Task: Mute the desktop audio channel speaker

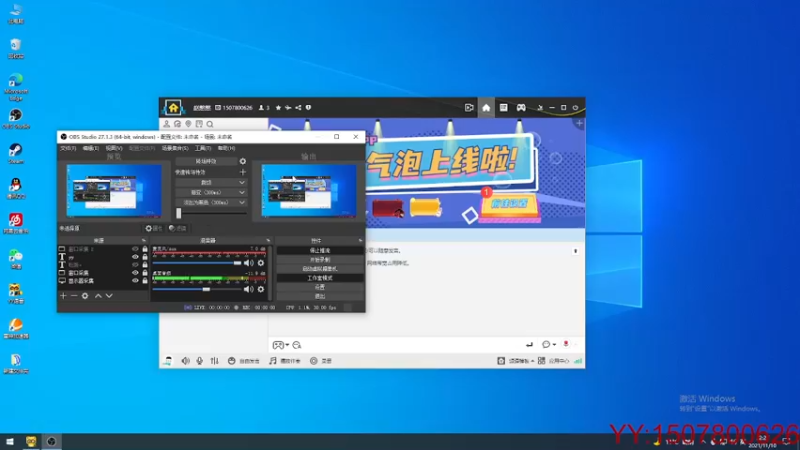Action: click(248, 289)
